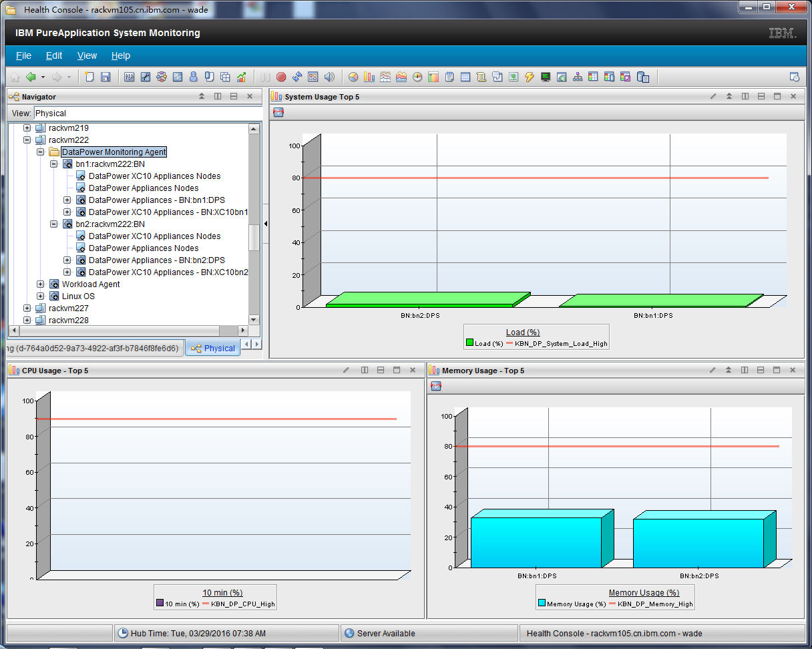Click the Navigator View field showing Physical
Image resolution: width=812 pixels, height=649 pixels.
(147, 114)
